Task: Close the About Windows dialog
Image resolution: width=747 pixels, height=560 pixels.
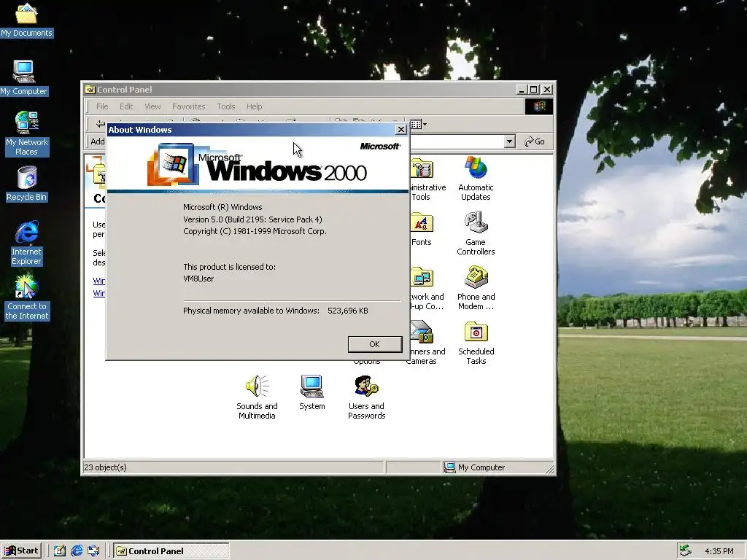Action: point(401,130)
